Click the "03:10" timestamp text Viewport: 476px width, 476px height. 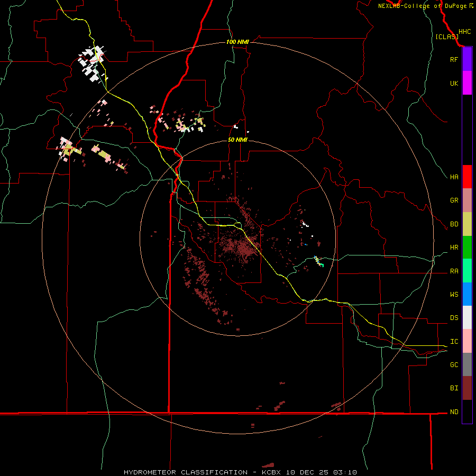coord(345,472)
